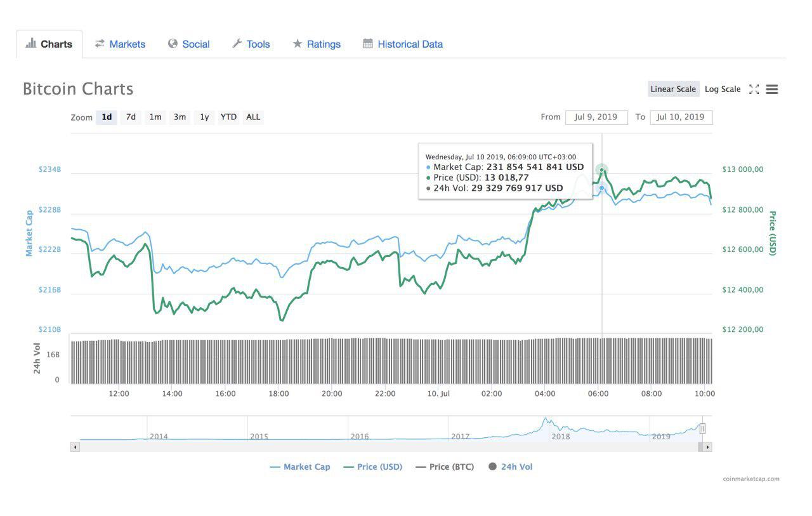The image size is (812, 516).
Task: Toggle the Market Cap legend series
Action: [299, 466]
